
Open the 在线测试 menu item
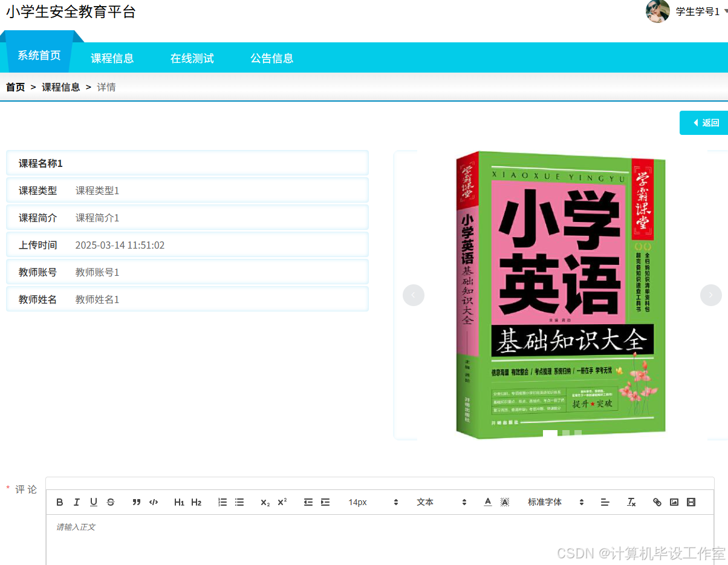pos(192,58)
